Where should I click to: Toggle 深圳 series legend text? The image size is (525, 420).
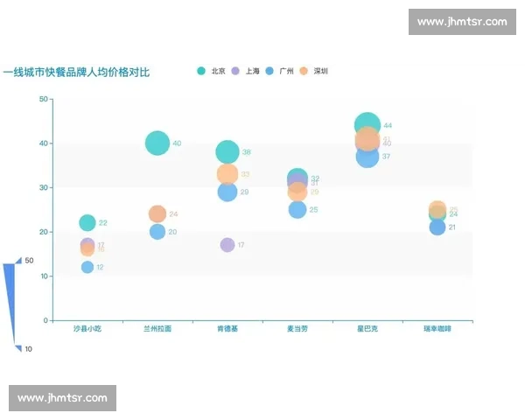point(320,71)
